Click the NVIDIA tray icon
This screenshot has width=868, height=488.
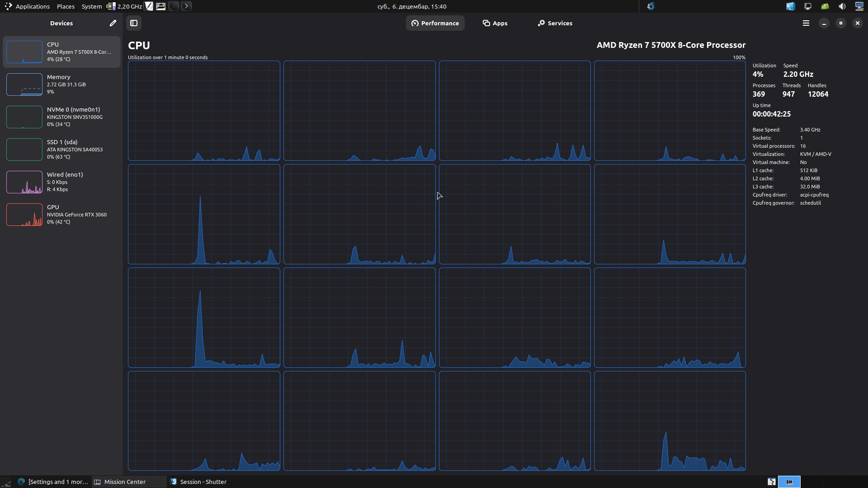coord(825,6)
